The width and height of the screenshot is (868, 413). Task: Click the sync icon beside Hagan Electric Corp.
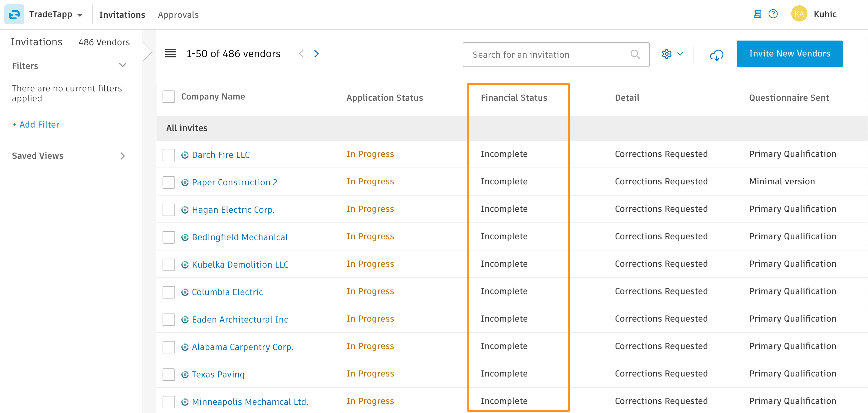point(185,210)
